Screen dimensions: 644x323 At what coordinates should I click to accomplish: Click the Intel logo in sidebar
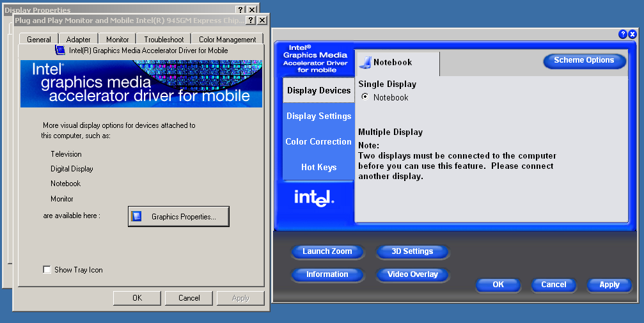point(314,198)
